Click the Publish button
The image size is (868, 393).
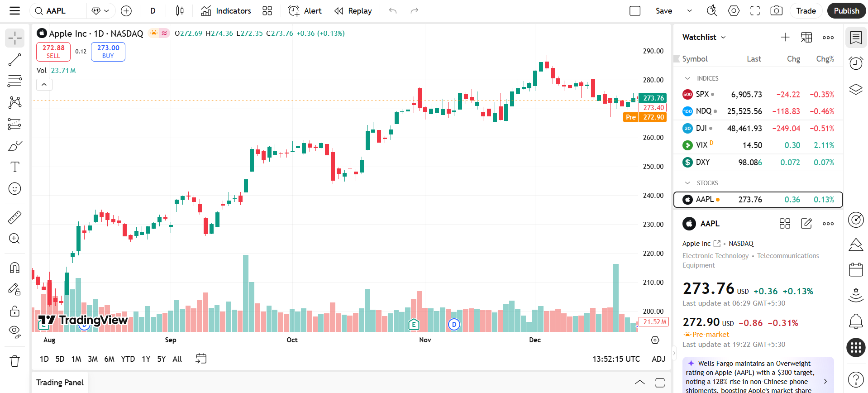tap(846, 11)
